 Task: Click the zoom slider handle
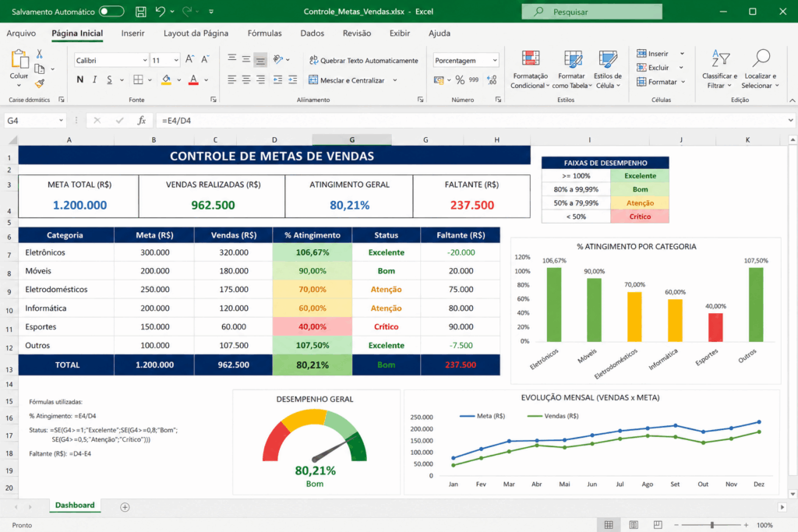pyautogui.click(x=712, y=525)
